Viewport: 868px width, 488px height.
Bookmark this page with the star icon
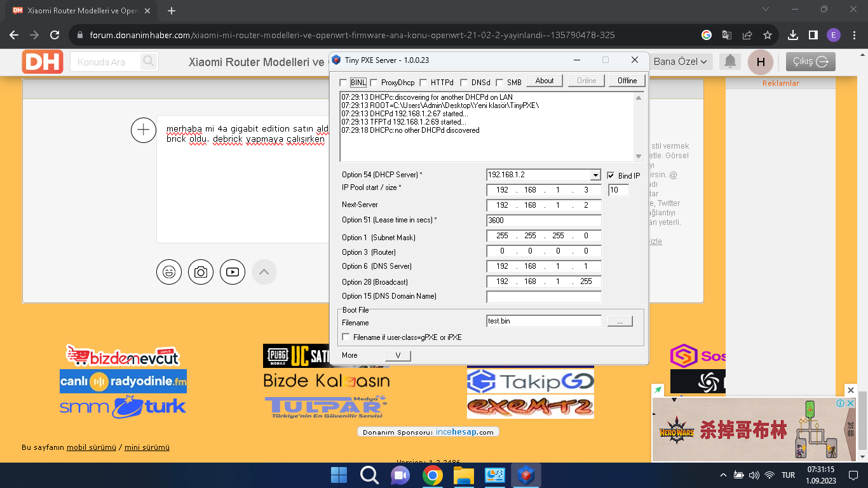coord(768,35)
